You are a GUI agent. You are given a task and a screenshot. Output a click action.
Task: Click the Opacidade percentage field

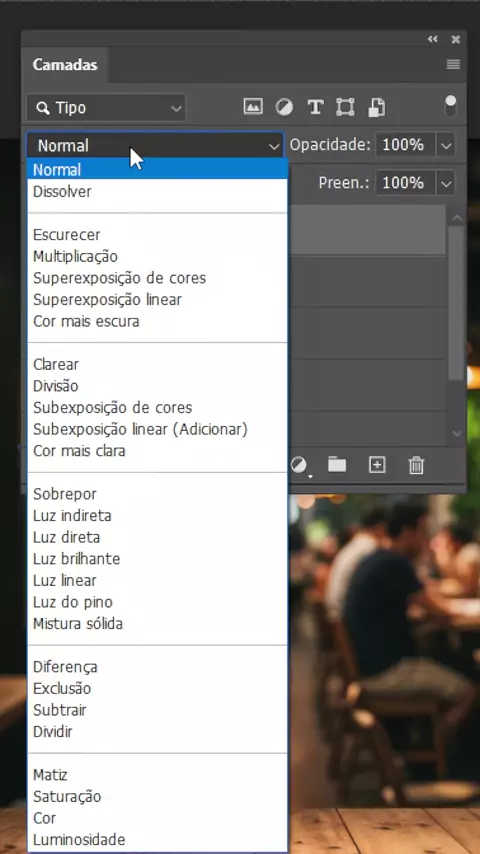(404, 145)
